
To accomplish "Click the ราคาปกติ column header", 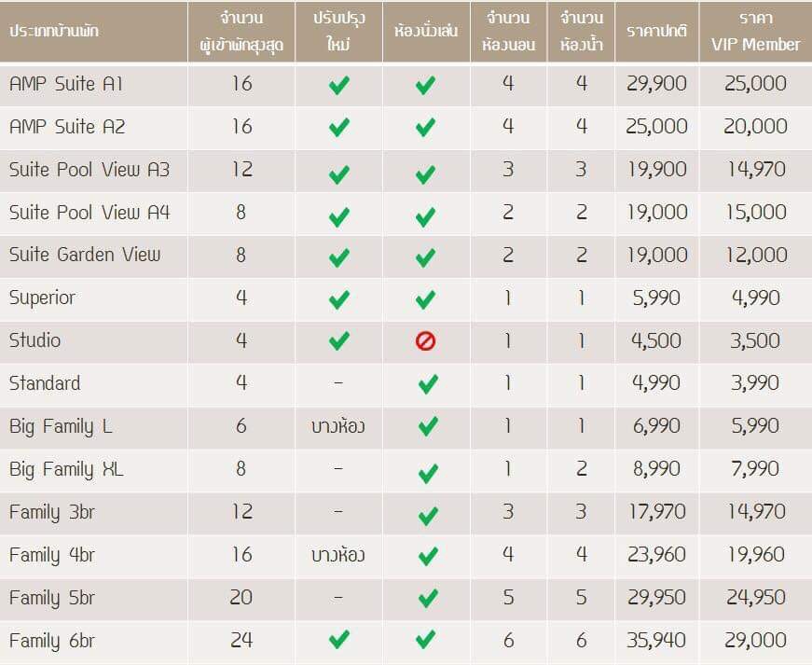I will click(x=656, y=31).
